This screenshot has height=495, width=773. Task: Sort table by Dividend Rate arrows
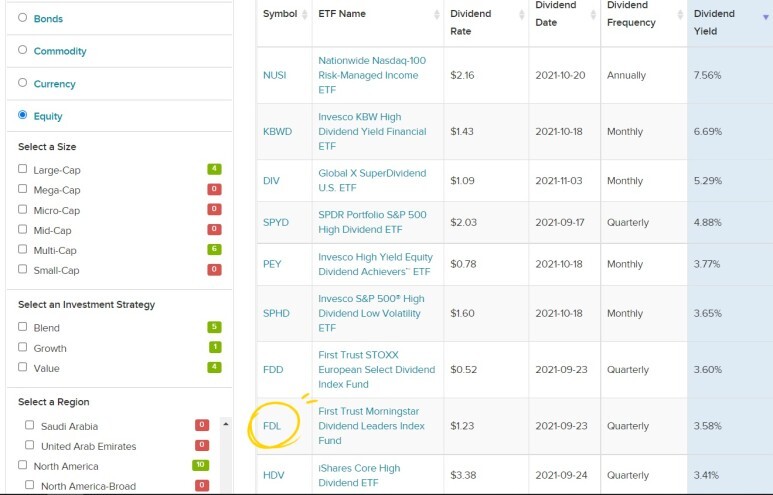tap(522, 14)
